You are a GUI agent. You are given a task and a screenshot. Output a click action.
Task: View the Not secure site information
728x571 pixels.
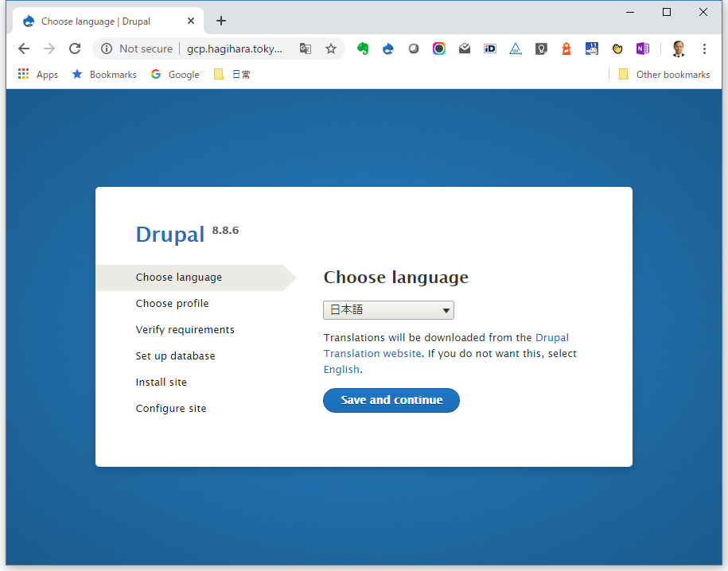(x=137, y=49)
